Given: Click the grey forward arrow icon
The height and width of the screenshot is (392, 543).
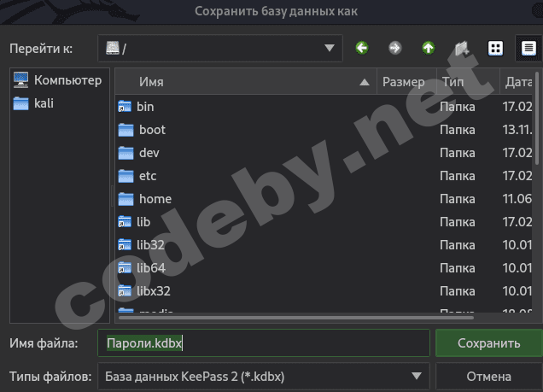Looking at the screenshot, I should [x=394, y=49].
